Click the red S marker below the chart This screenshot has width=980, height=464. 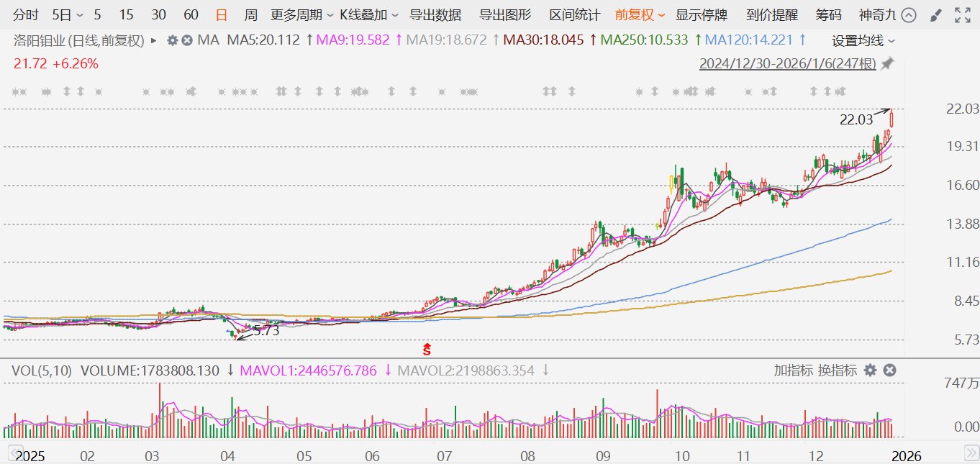(427, 350)
